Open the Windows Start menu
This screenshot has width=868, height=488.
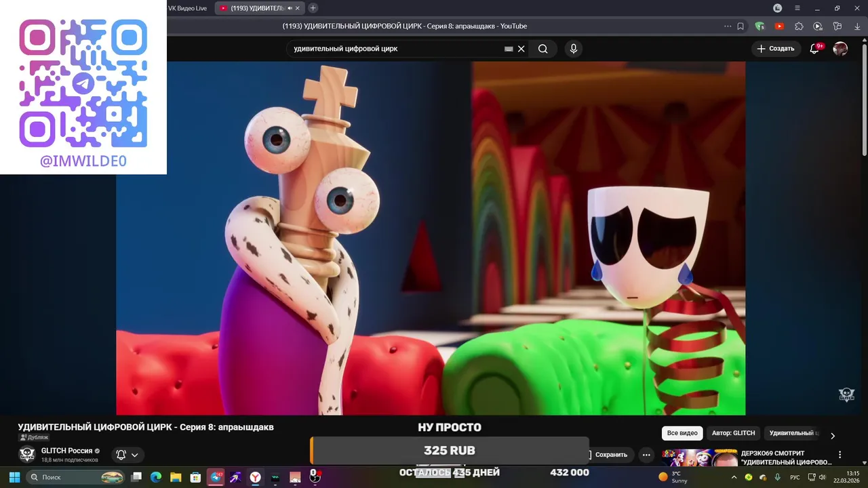[x=14, y=477]
